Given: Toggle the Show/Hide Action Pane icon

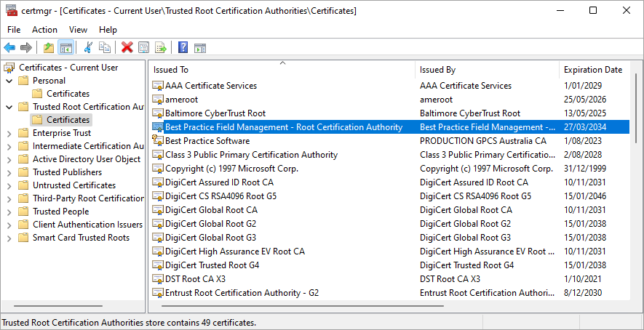Looking at the screenshot, I should [x=200, y=48].
